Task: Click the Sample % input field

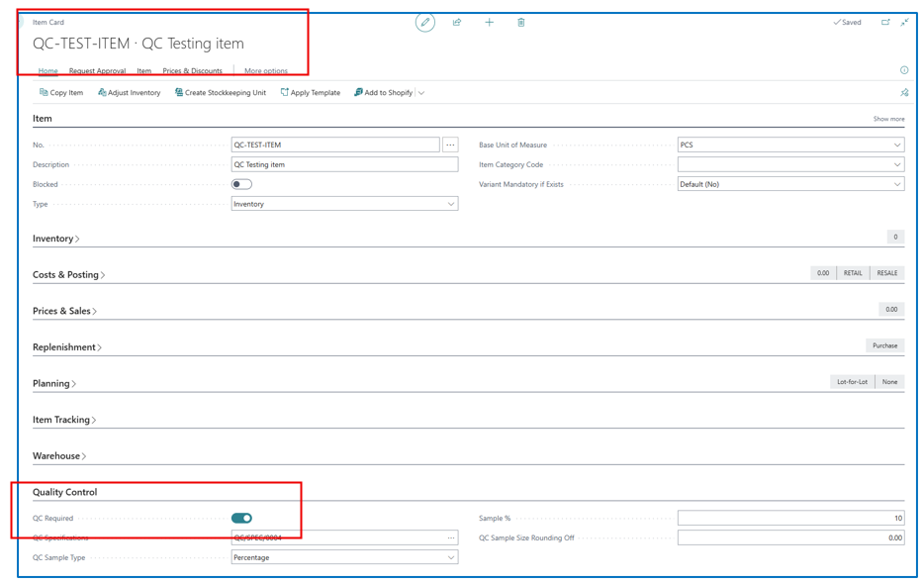Action: pos(790,518)
